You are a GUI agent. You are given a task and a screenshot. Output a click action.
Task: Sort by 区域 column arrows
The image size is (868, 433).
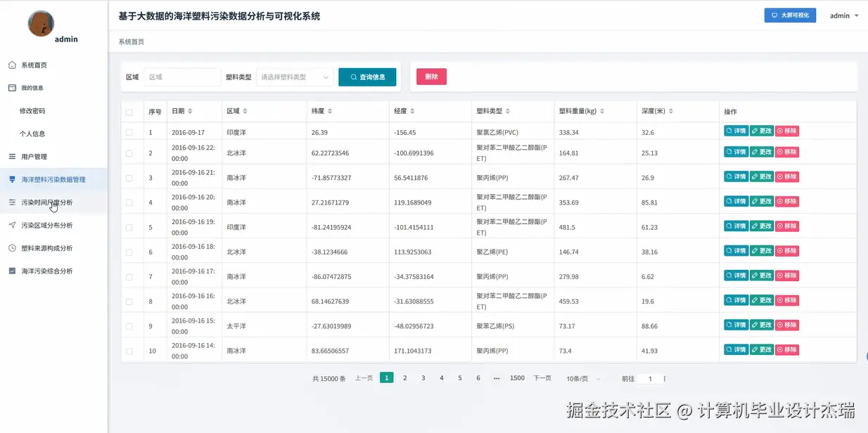[x=245, y=111]
